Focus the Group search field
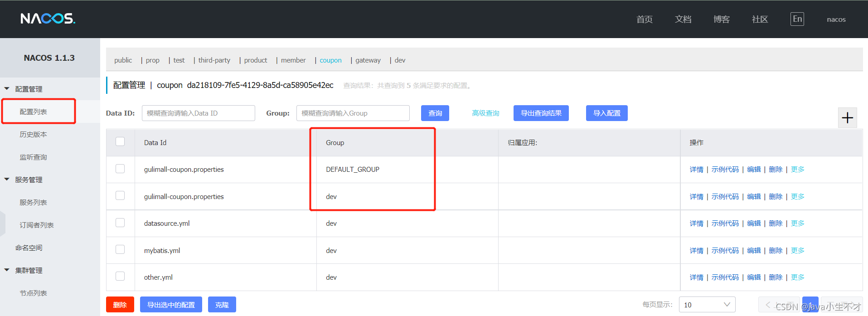 [x=353, y=113]
